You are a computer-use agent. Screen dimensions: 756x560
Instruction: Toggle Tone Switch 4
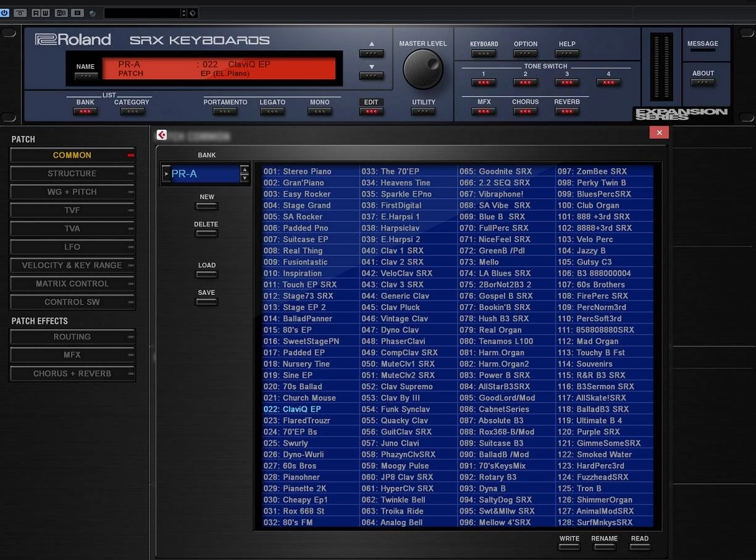click(x=608, y=83)
